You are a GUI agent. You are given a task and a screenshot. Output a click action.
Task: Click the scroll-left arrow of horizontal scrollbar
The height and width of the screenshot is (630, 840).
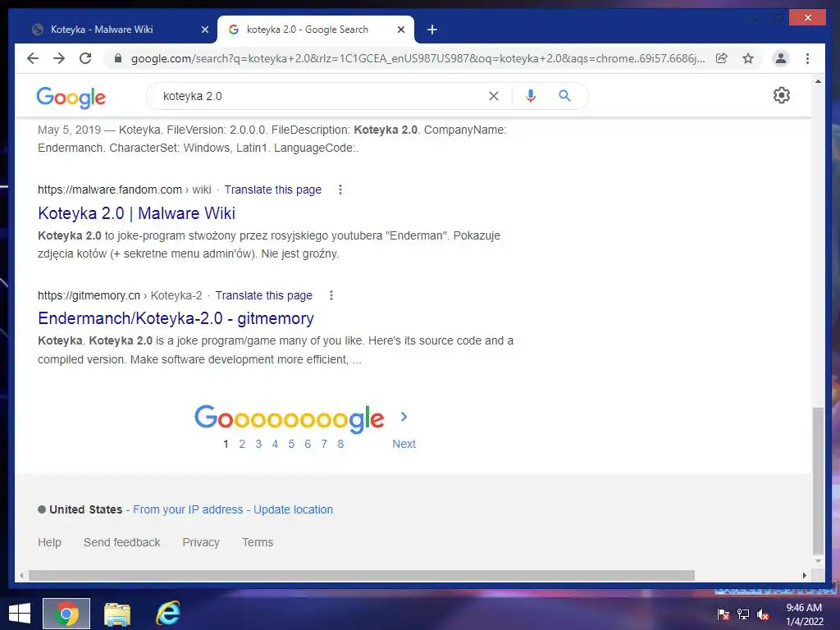[21, 575]
